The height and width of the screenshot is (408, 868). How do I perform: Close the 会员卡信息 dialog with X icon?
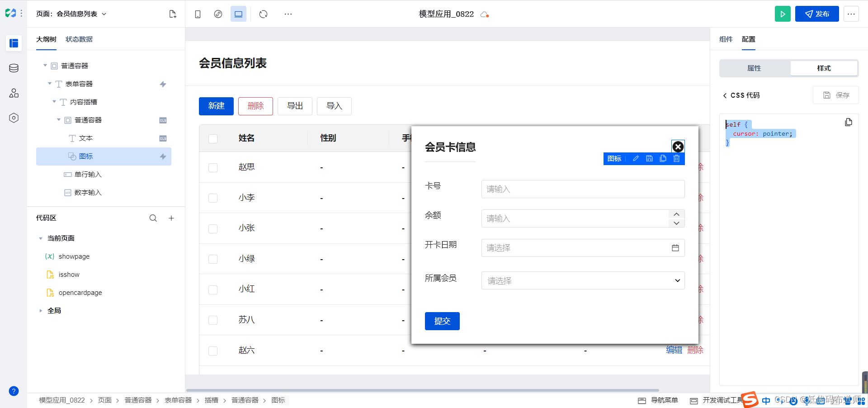(678, 147)
